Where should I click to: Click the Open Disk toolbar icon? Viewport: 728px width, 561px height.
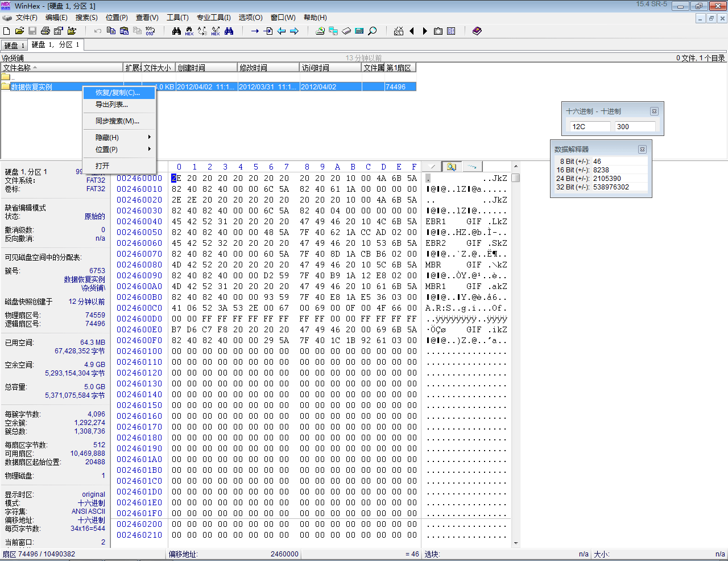pos(320,31)
